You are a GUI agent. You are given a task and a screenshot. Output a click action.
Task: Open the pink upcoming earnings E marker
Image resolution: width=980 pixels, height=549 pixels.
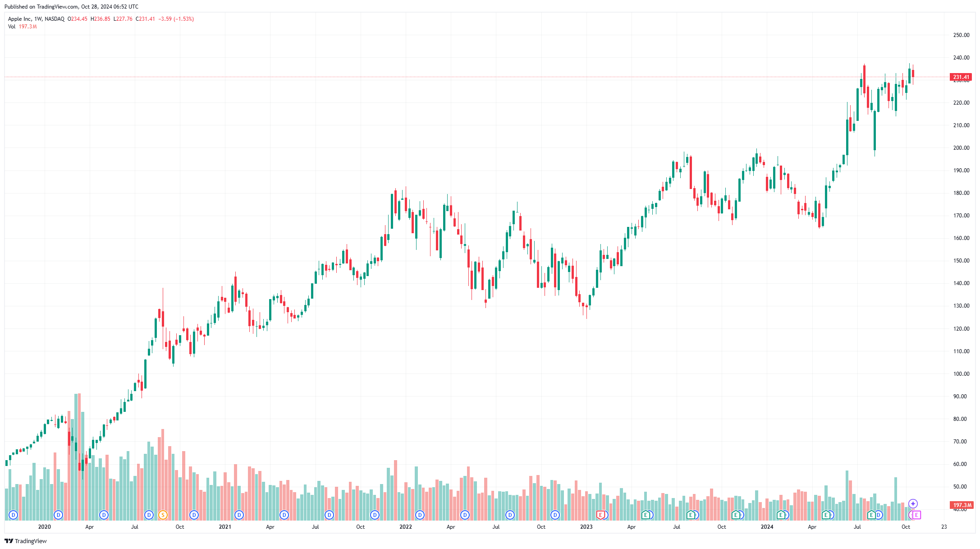916,515
